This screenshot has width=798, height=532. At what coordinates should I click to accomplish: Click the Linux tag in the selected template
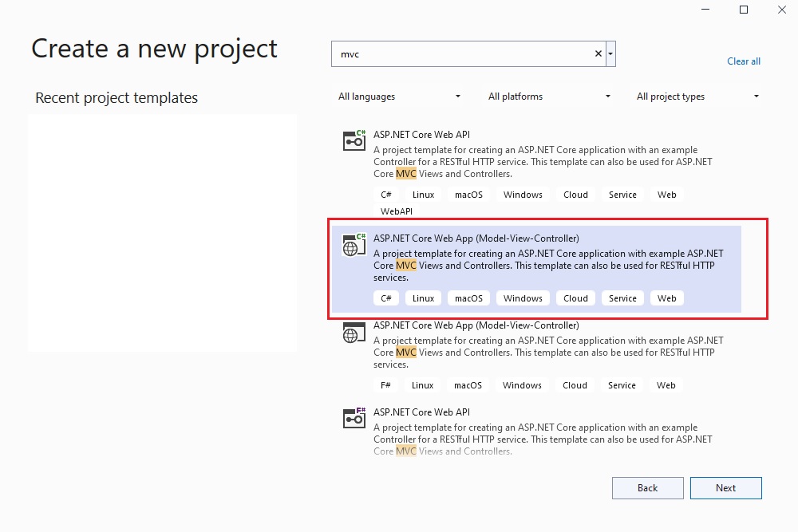click(x=423, y=298)
